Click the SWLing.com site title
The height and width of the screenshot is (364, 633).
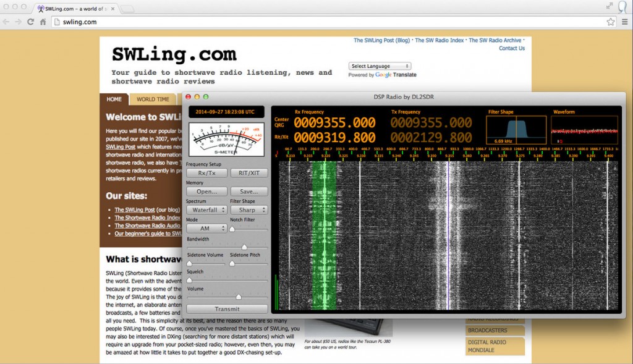coord(174,54)
